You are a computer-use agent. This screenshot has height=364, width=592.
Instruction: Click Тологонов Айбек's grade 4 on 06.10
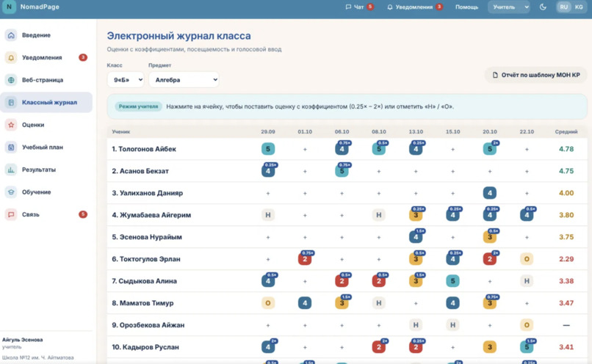[342, 149]
